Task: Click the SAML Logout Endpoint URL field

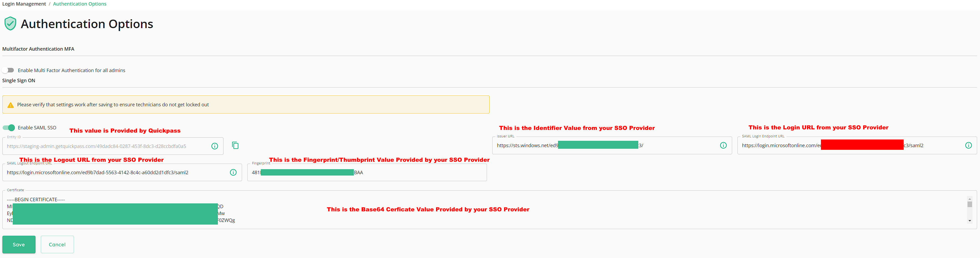Action: click(114, 172)
